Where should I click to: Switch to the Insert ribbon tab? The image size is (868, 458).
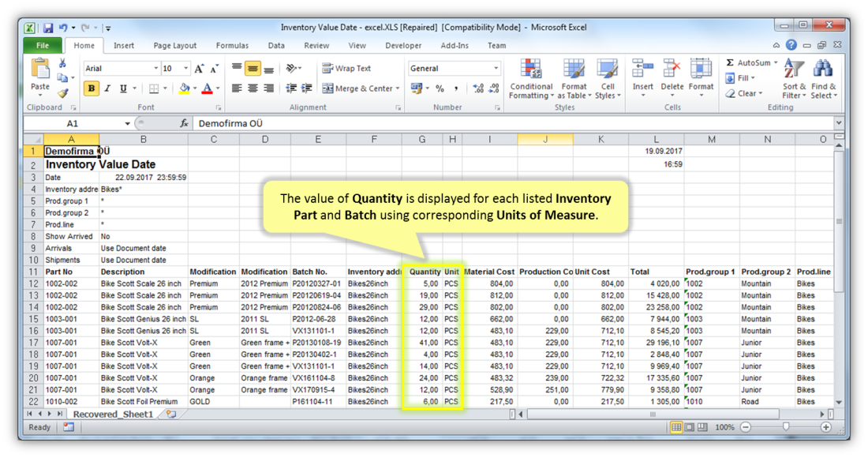(x=123, y=46)
